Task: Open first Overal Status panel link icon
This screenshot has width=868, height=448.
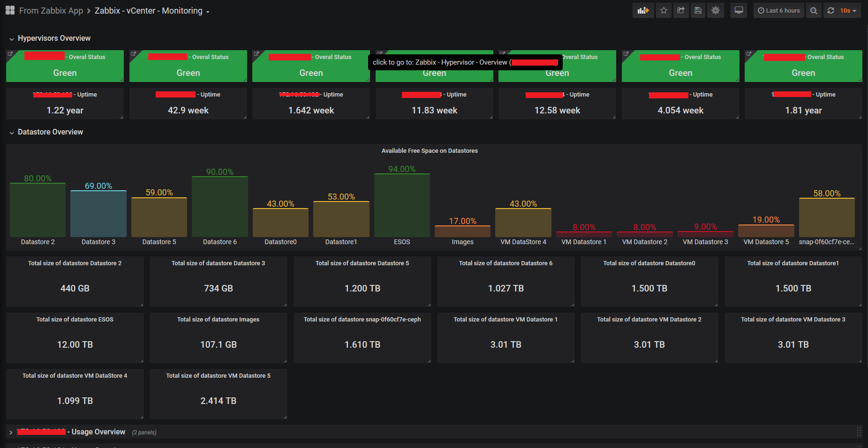Action: tap(10, 54)
